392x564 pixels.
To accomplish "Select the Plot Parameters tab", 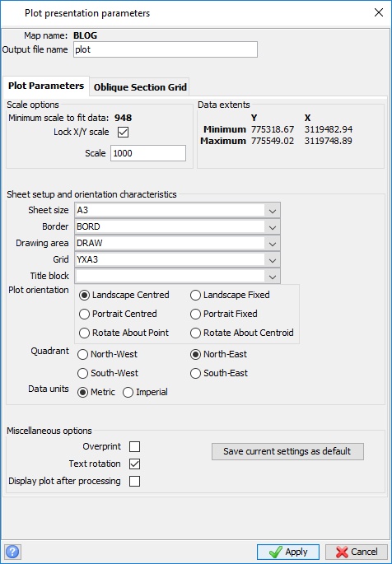I will (46, 86).
